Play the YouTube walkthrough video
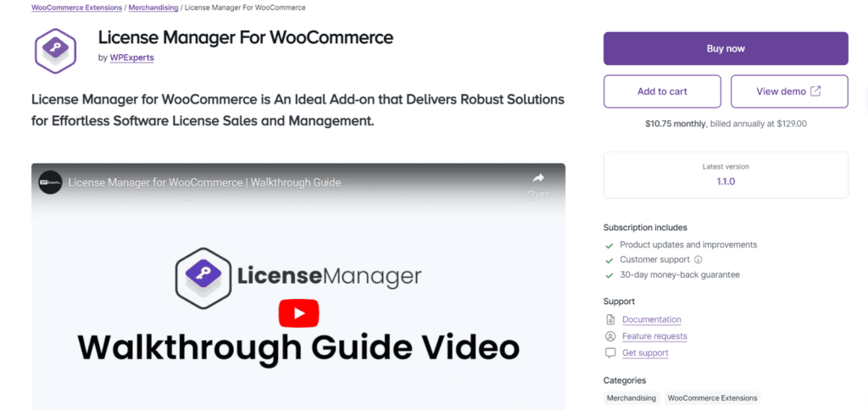The height and width of the screenshot is (410, 868). tap(299, 313)
